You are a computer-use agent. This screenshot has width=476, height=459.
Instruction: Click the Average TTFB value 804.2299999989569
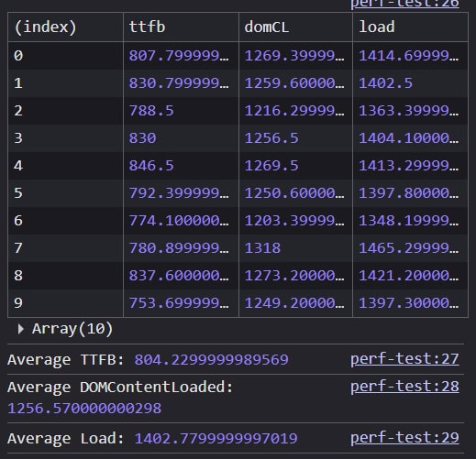tap(211, 359)
